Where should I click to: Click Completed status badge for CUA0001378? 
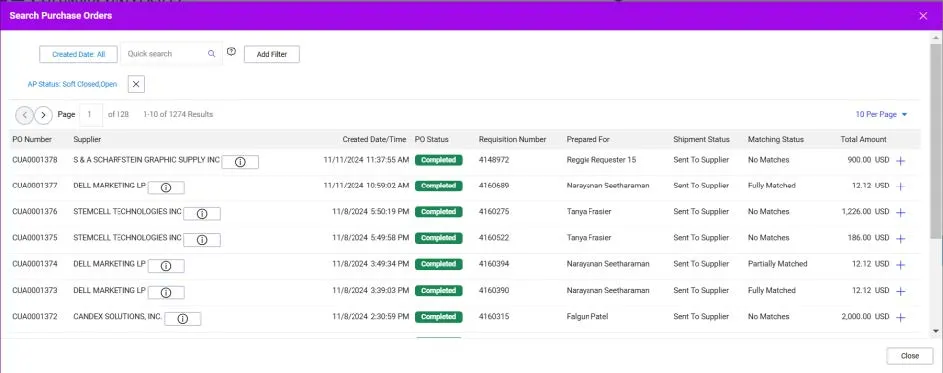click(x=438, y=160)
